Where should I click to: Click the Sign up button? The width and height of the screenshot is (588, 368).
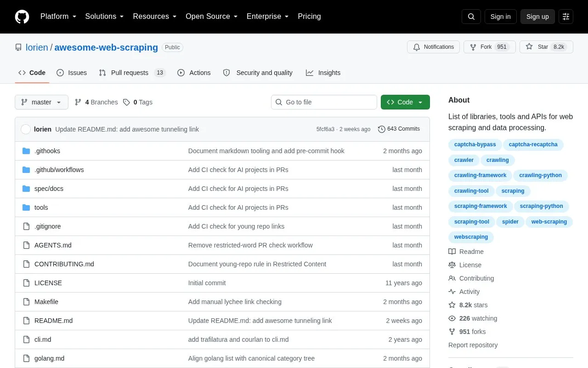pos(537,17)
